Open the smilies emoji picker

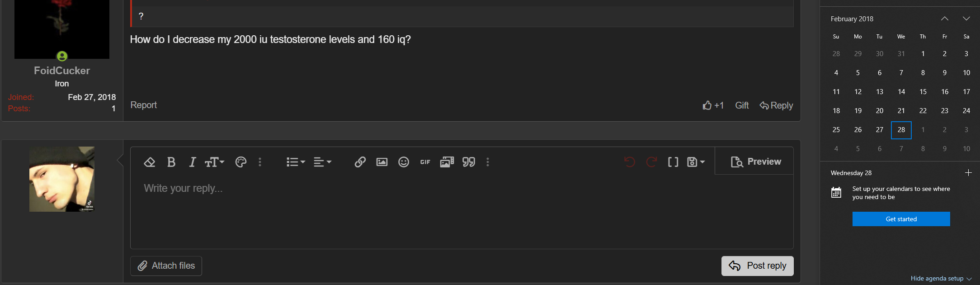pos(404,162)
